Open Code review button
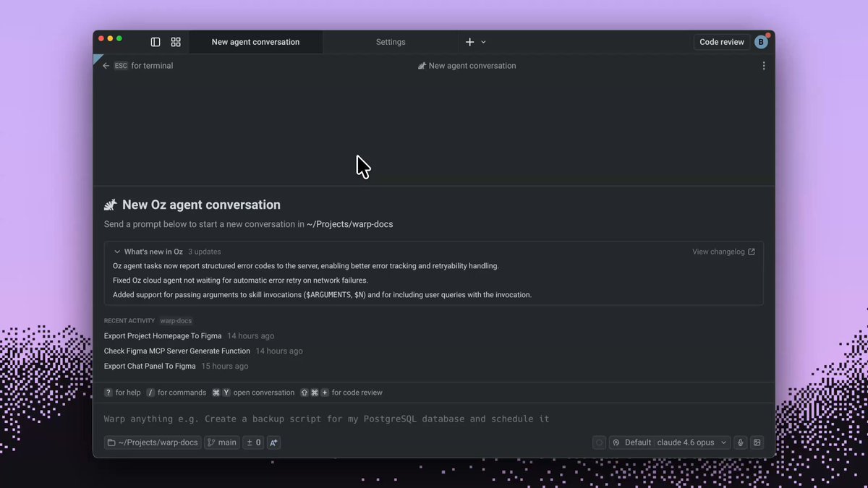 click(x=722, y=42)
